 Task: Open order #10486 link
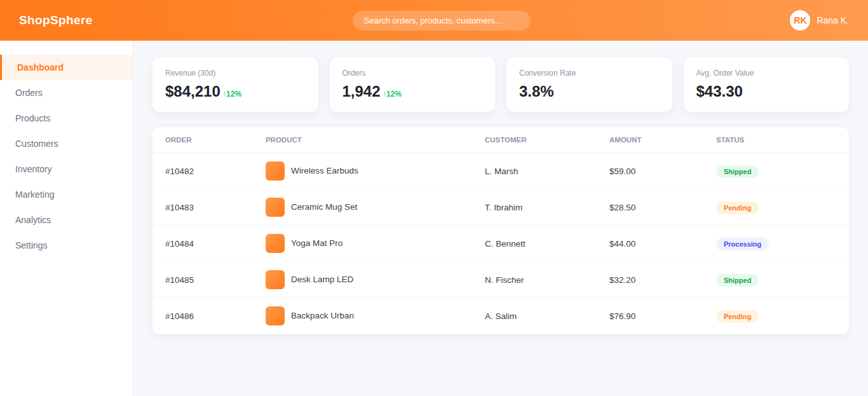click(179, 316)
